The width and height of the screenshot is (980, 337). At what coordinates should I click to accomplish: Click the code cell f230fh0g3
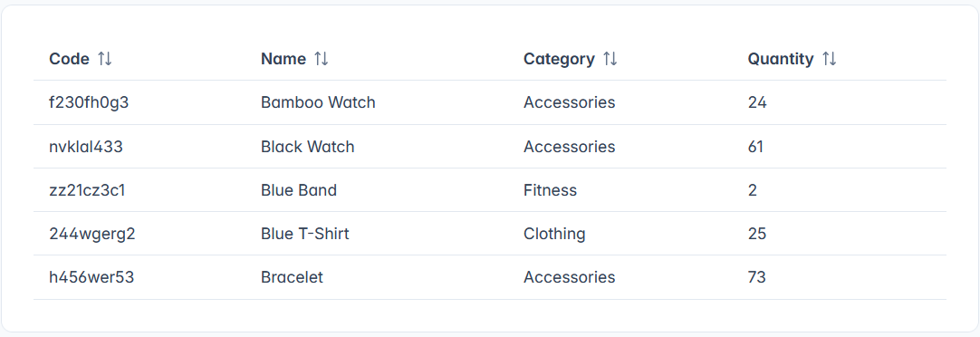point(89,101)
